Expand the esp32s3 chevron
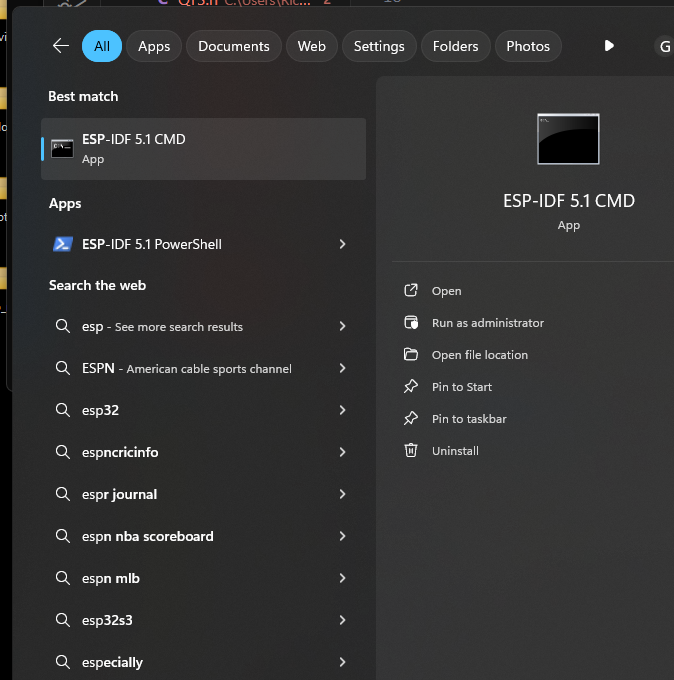 (343, 620)
